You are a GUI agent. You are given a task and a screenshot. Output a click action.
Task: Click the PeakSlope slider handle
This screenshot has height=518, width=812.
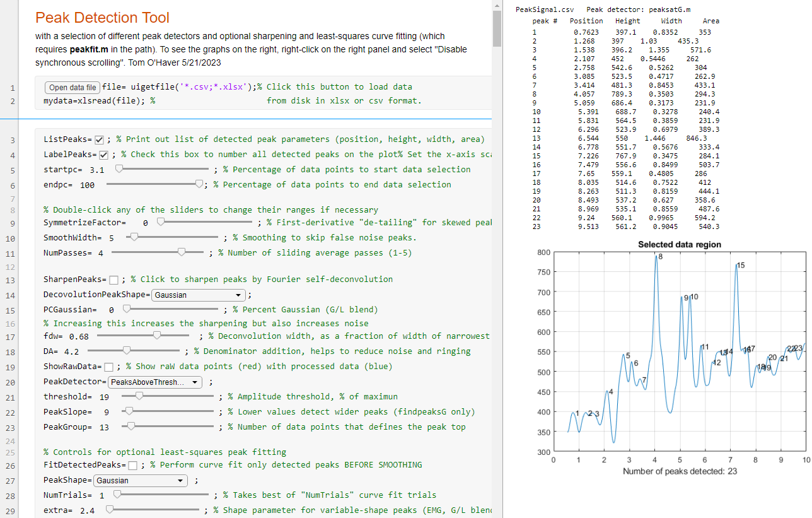coord(129,411)
